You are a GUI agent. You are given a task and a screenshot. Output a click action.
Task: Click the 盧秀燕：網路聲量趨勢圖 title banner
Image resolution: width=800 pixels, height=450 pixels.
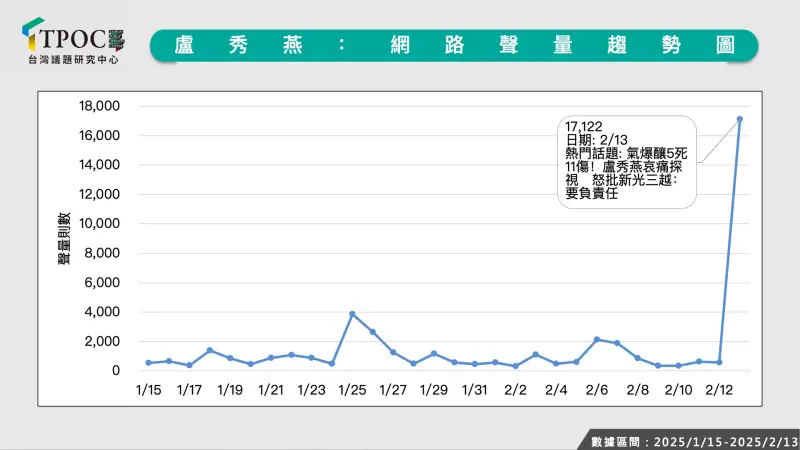tap(454, 45)
